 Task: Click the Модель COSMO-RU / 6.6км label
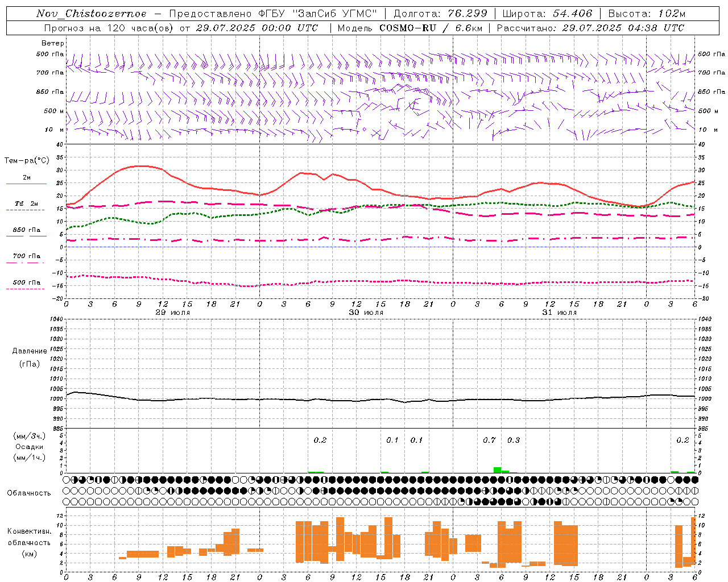click(410, 28)
